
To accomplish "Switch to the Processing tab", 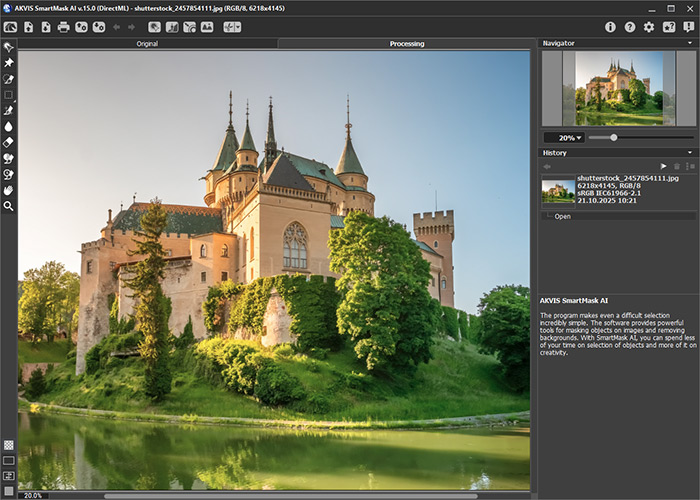I will pyautogui.click(x=406, y=44).
